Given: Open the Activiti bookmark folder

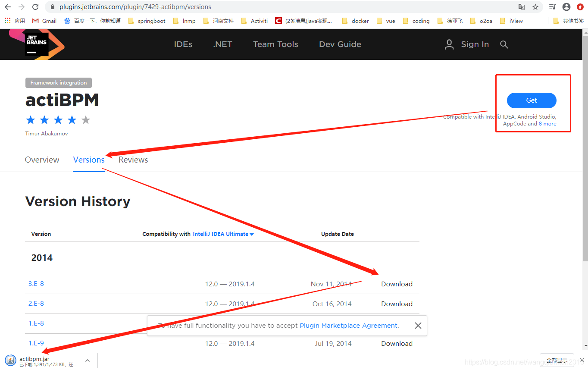Looking at the screenshot, I should [254, 21].
